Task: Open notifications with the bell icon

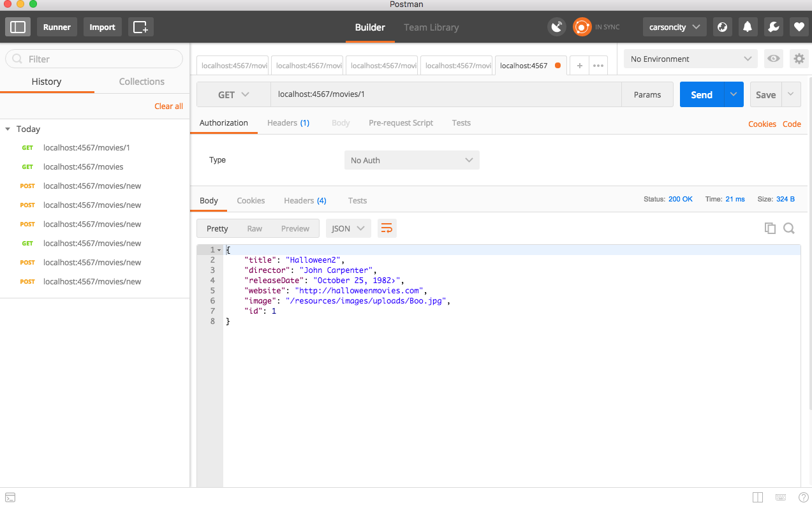Action: 748,27
